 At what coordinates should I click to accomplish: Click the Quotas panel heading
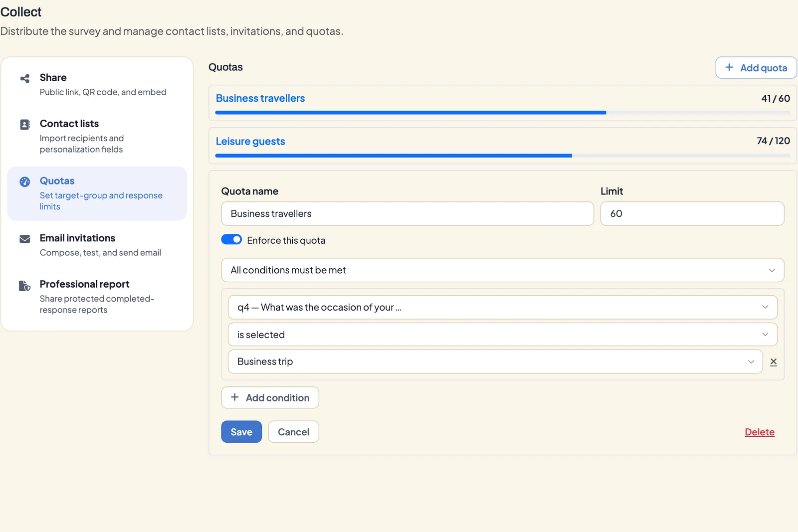click(225, 67)
